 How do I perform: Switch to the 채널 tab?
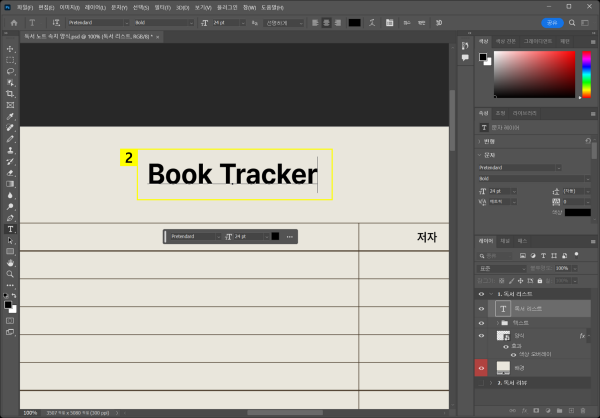pos(505,241)
